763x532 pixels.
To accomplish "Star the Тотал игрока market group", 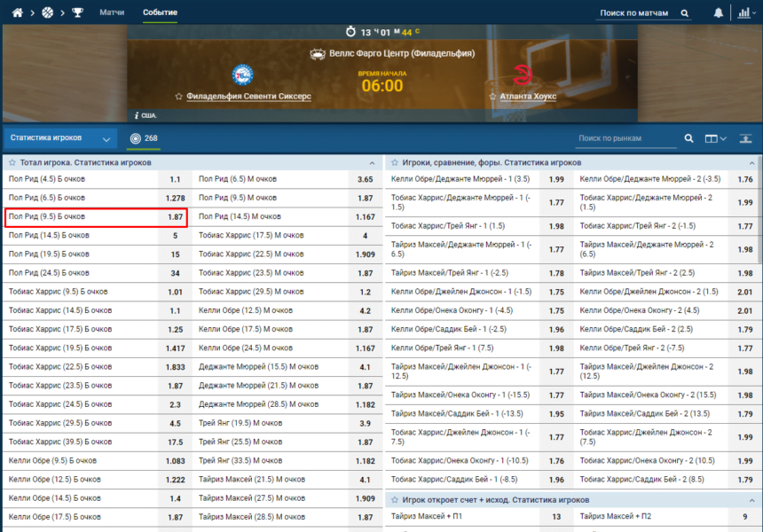I will pos(12,163).
